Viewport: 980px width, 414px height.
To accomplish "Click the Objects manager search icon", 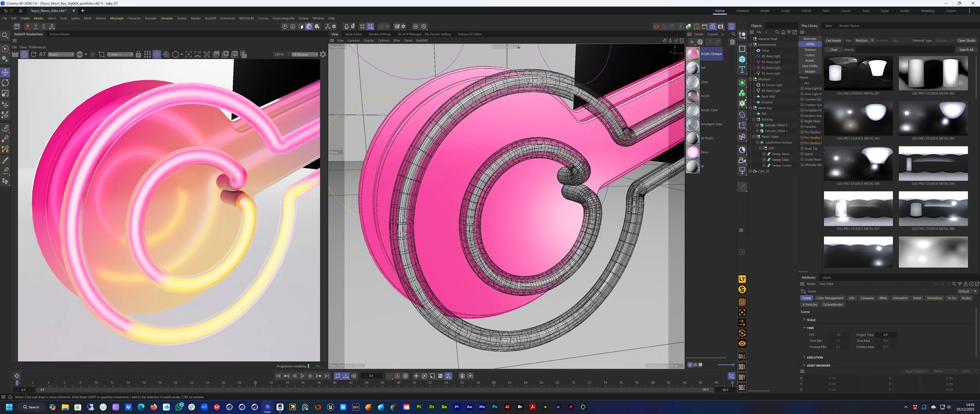I will pyautogui.click(x=777, y=32).
